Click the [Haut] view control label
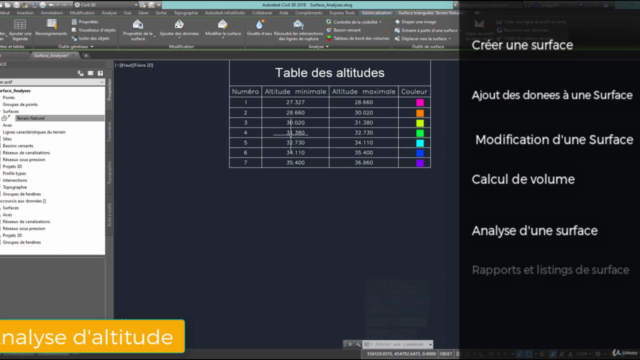 click(126, 65)
